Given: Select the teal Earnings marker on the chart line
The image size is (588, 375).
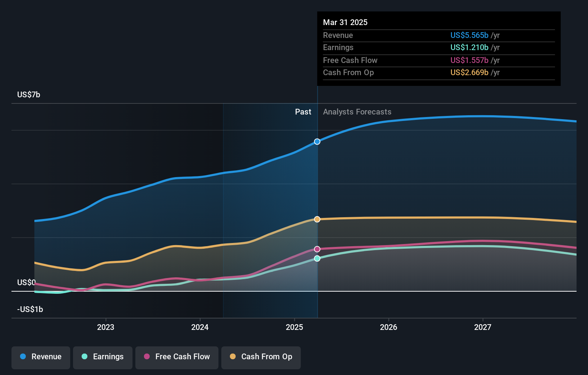Looking at the screenshot, I should pyautogui.click(x=317, y=258).
